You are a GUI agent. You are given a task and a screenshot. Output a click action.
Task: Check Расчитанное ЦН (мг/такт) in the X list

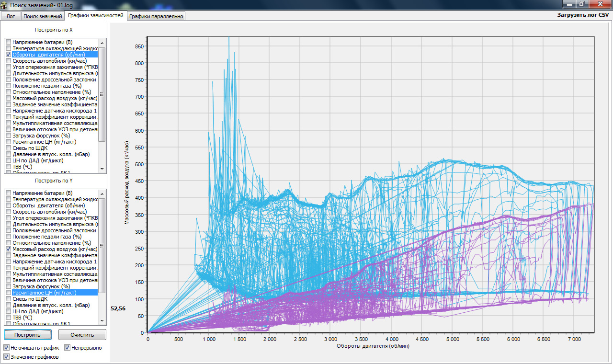[x=8, y=142]
